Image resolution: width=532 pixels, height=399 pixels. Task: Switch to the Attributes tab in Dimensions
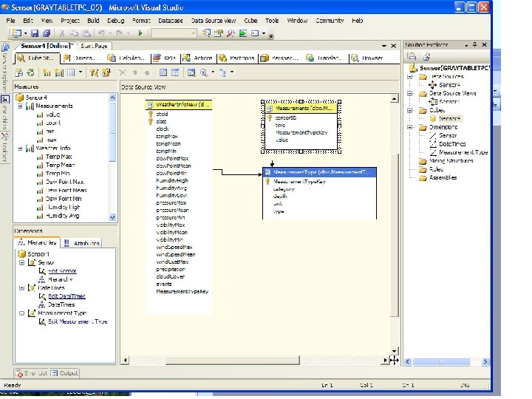click(81, 242)
